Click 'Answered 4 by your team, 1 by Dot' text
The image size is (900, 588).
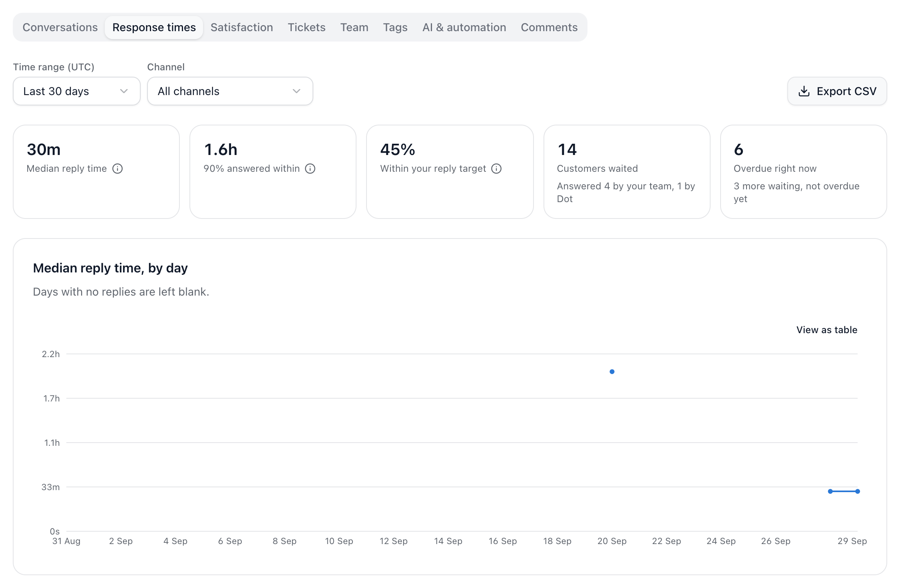coord(626,193)
